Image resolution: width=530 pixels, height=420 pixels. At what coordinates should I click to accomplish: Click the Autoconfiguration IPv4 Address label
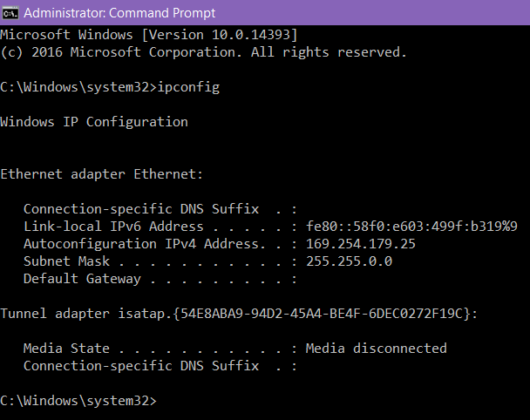pyautogui.click(x=145, y=244)
